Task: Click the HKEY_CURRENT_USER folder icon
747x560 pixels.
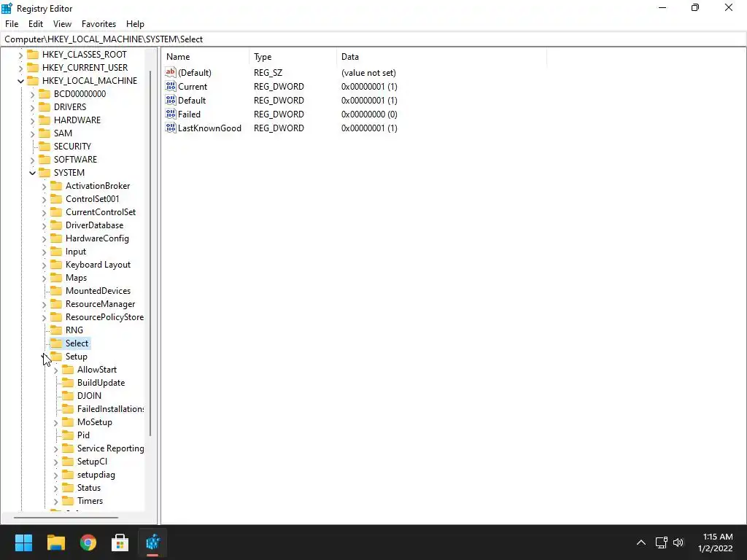Action: tap(33, 67)
